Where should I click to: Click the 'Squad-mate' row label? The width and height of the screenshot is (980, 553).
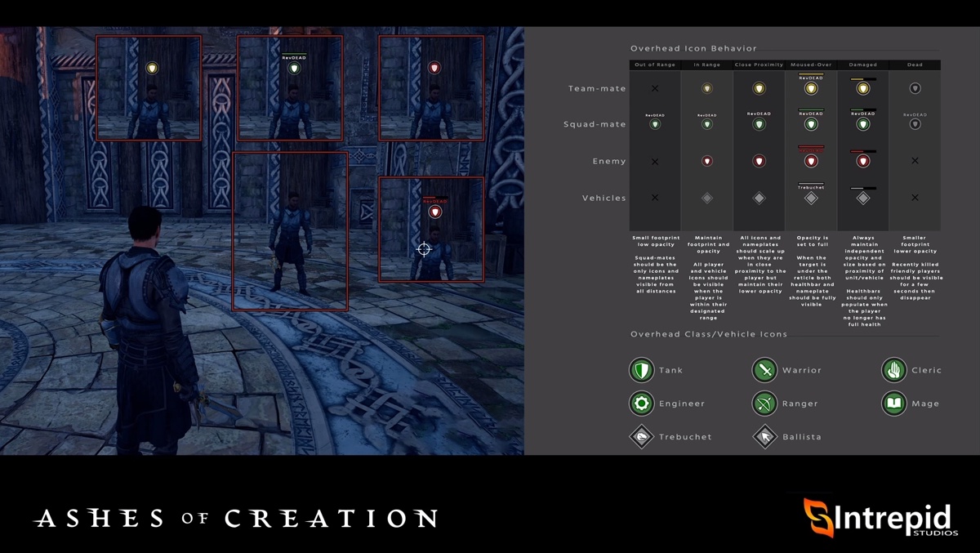click(x=595, y=124)
